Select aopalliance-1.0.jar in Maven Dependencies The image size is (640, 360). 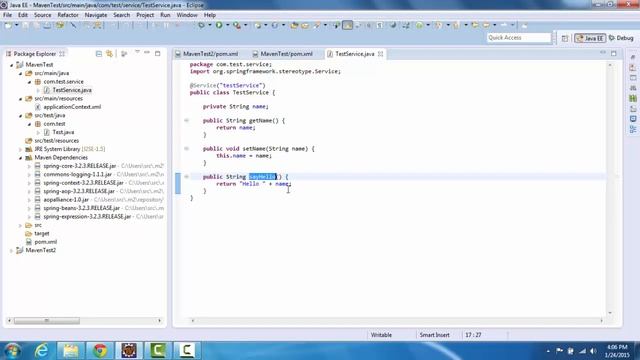[x=66, y=200]
